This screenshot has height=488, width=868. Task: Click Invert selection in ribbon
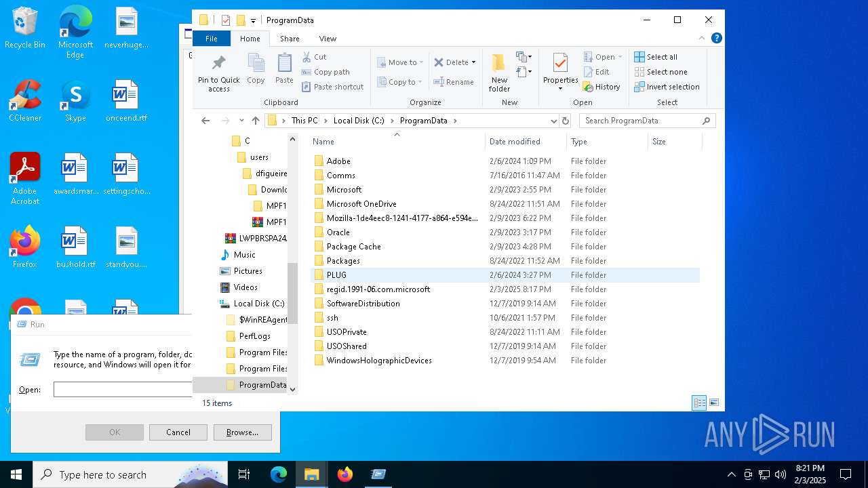coord(667,87)
